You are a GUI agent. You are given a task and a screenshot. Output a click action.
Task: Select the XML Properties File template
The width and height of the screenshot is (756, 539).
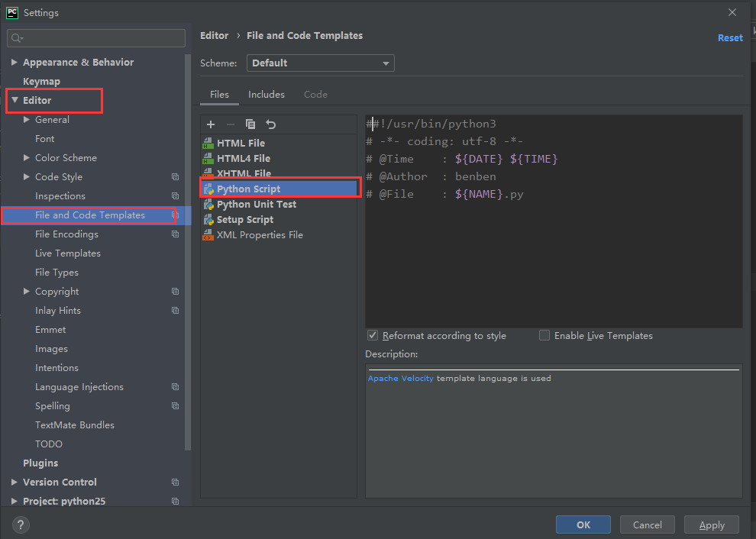tap(259, 235)
